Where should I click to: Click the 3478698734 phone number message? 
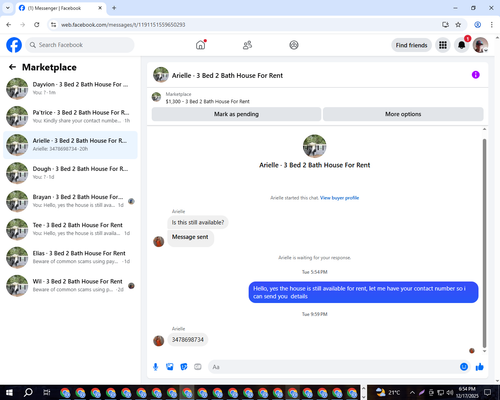tap(188, 340)
